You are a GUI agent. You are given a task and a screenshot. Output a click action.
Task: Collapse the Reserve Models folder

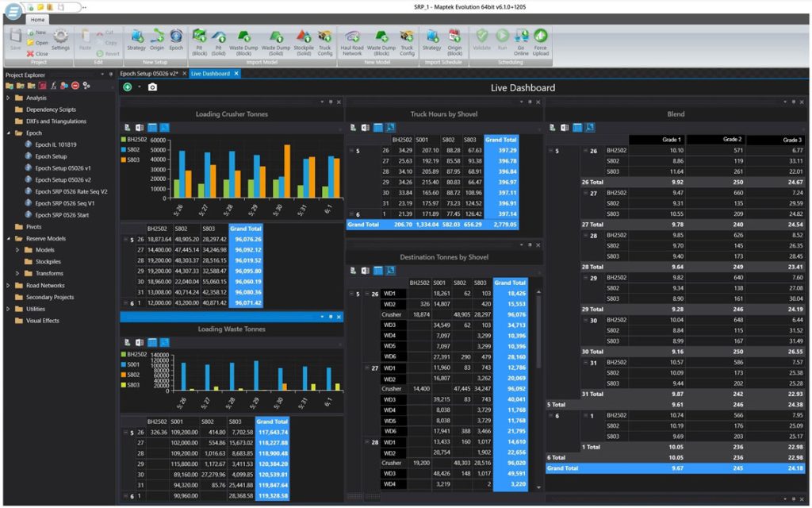(8, 239)
